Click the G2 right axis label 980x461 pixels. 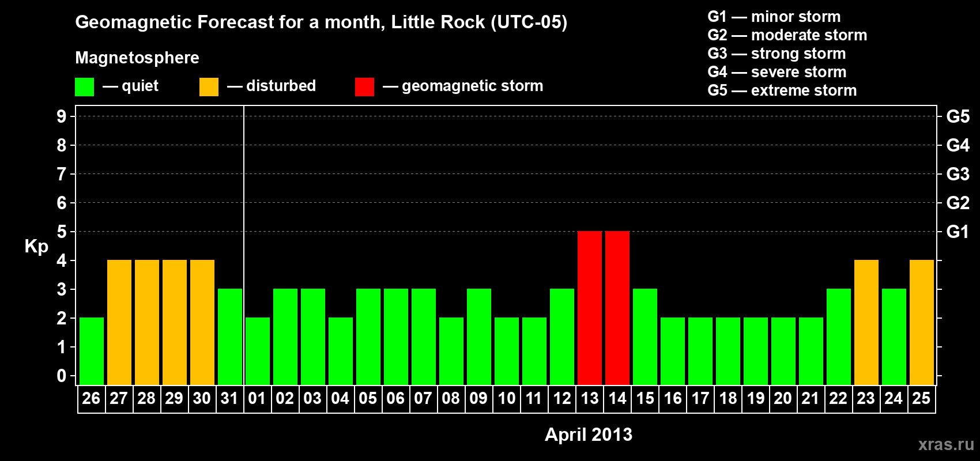click(x=958, y=203)
